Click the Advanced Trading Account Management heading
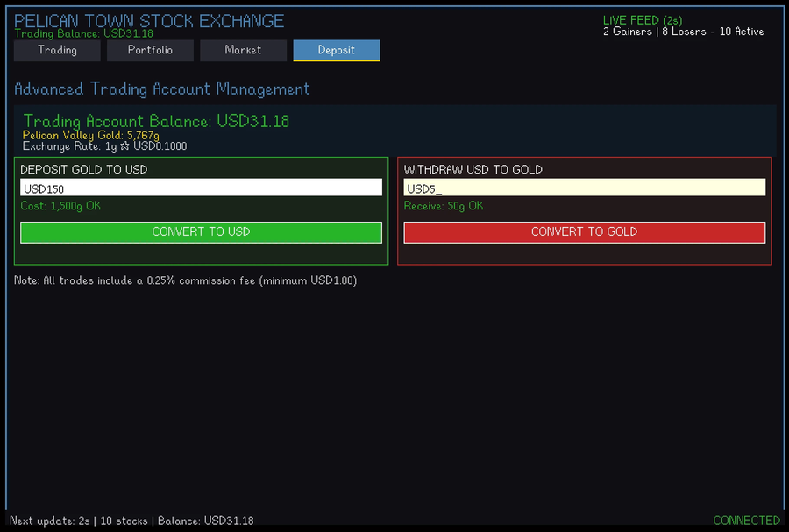Screen dimensions: 789x532 (x=162, y=89)
